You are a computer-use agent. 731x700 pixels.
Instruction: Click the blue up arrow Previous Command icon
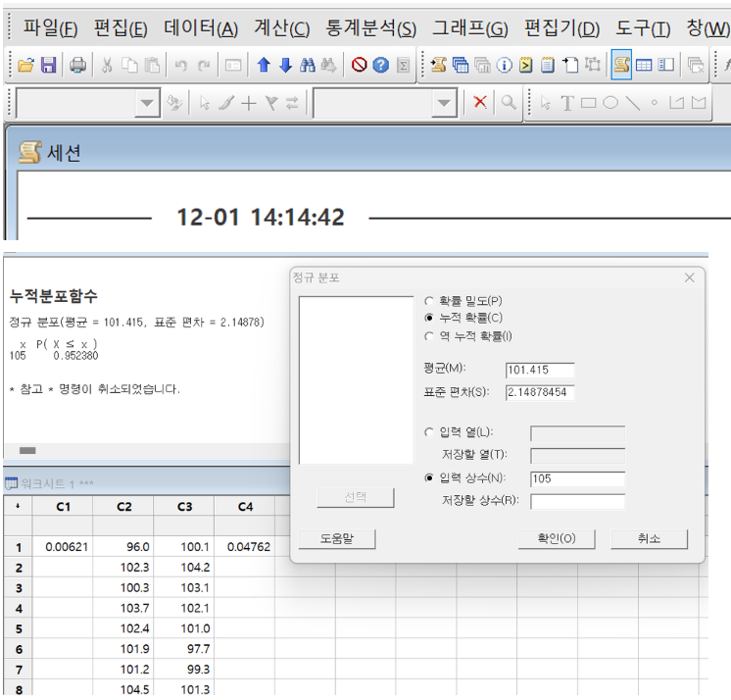click(x=264, y=65)
